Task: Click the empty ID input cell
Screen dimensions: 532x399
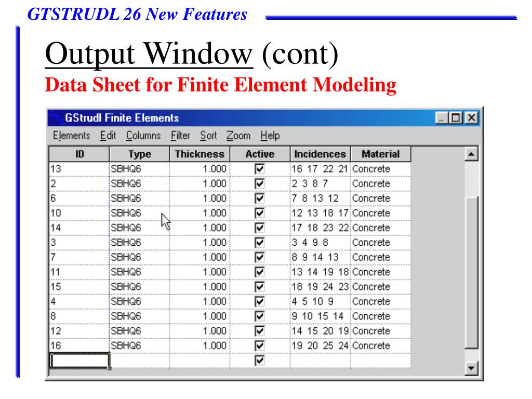Action: point(79,361)
